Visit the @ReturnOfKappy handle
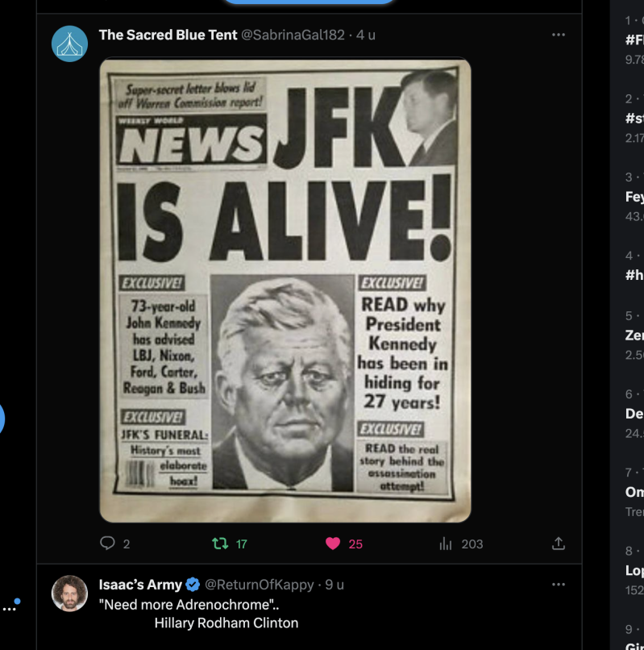The image size is (644, 650). click(259, 584)
